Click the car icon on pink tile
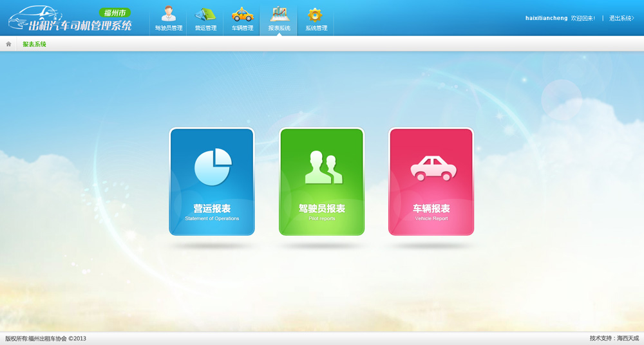This screenshot has height=345, width=644. click(x=433, y=168)
